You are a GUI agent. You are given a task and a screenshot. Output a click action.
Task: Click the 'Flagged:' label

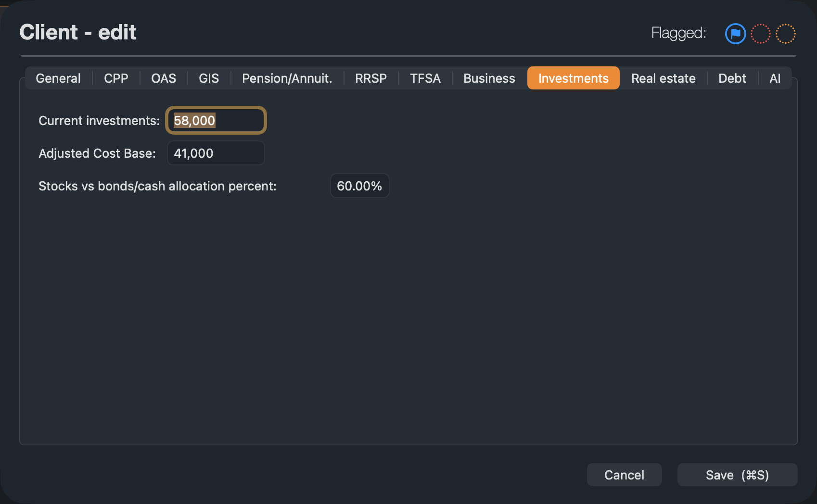click(678, 33)
